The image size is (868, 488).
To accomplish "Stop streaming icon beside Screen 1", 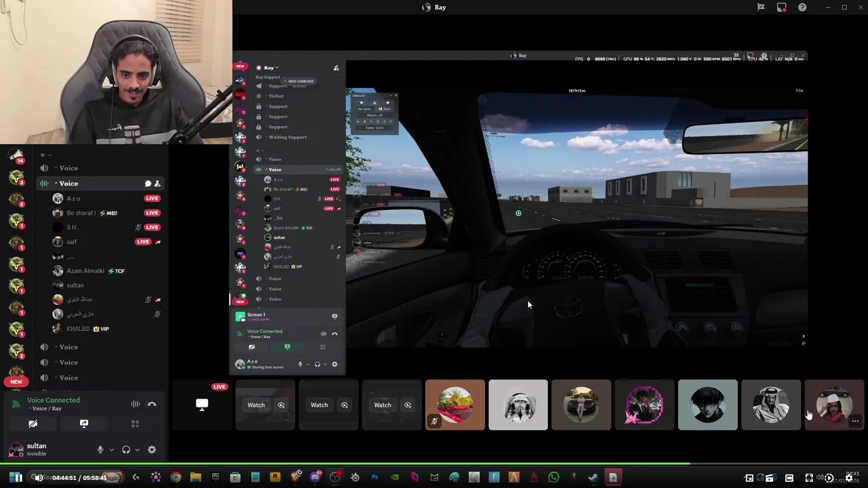I will [334, 316].
